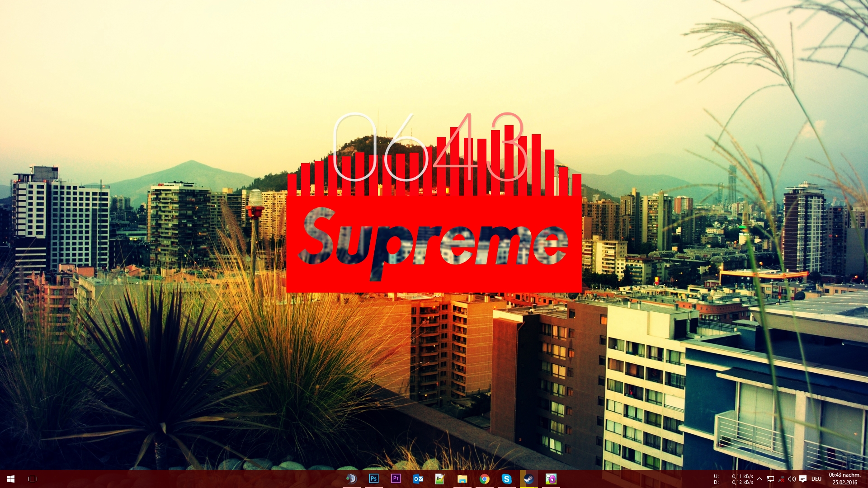
Task: Open the clock and calendar flyout
Action: pos(844,479)
